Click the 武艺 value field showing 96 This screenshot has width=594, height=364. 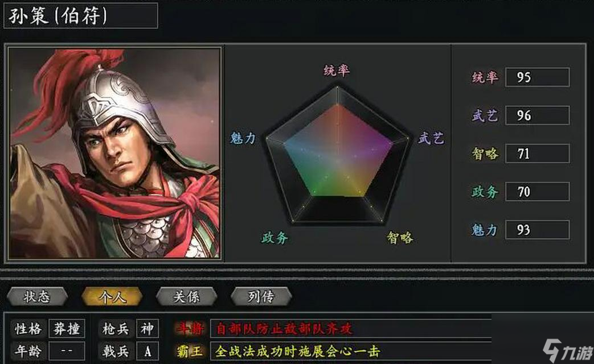coord(537,115)
